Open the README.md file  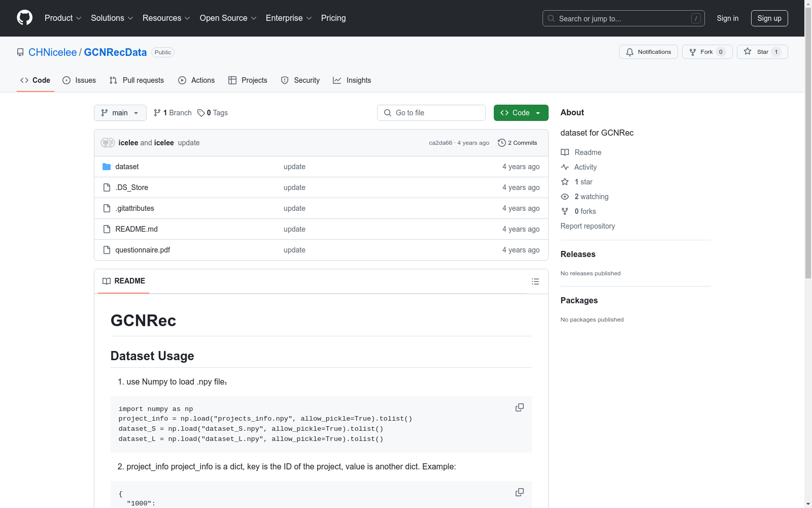point(137,229)
